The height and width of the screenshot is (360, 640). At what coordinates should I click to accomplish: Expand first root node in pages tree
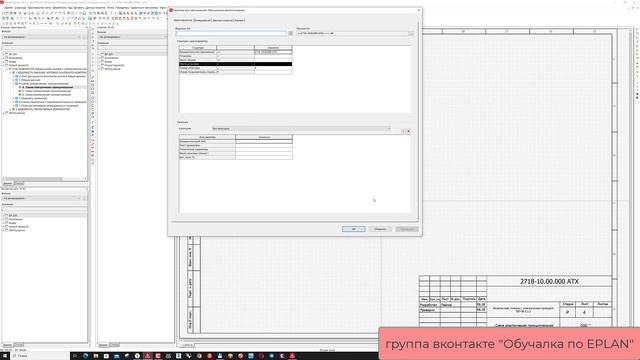point(4,54)
